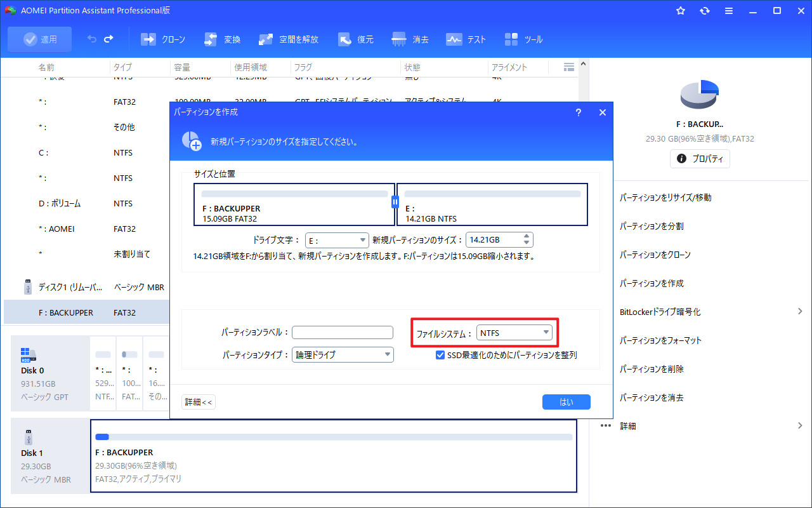Open the Recover (復元) toolbar menu
Screen dimensions: 812x508
[355, 39]
